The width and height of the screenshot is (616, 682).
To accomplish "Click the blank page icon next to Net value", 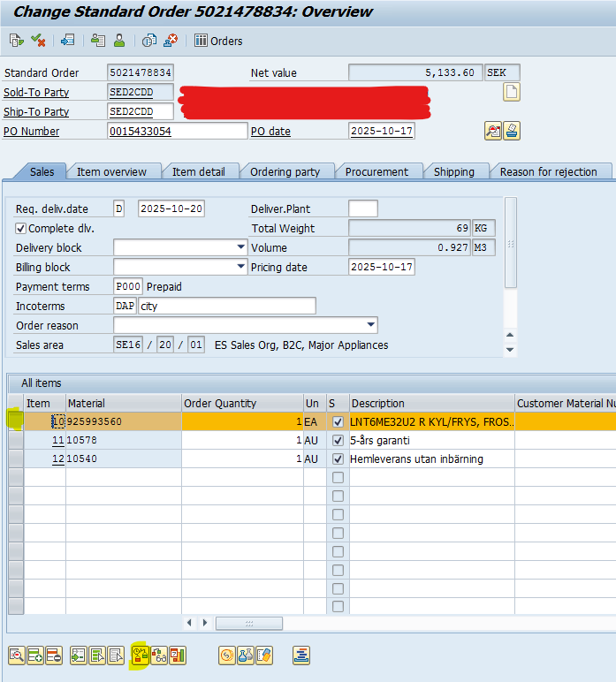I will [x=512, y=92].
